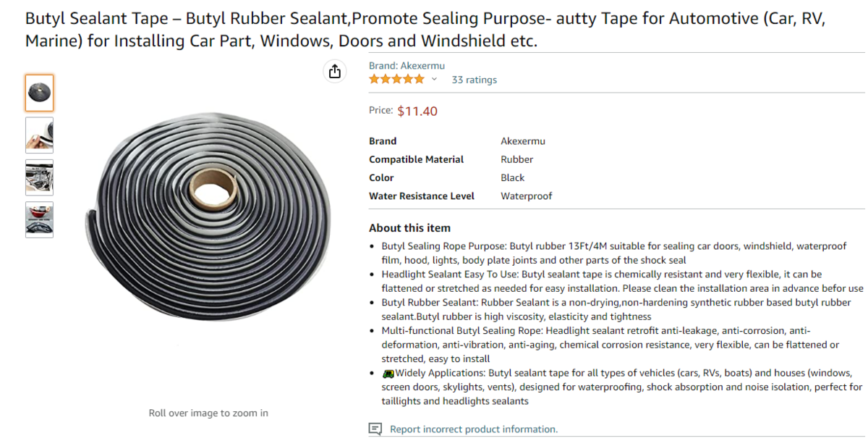Click the Roll over image to zoom text
Viewport: 868px width, 441px height.
pyautogui.click(x=208, y=413)
